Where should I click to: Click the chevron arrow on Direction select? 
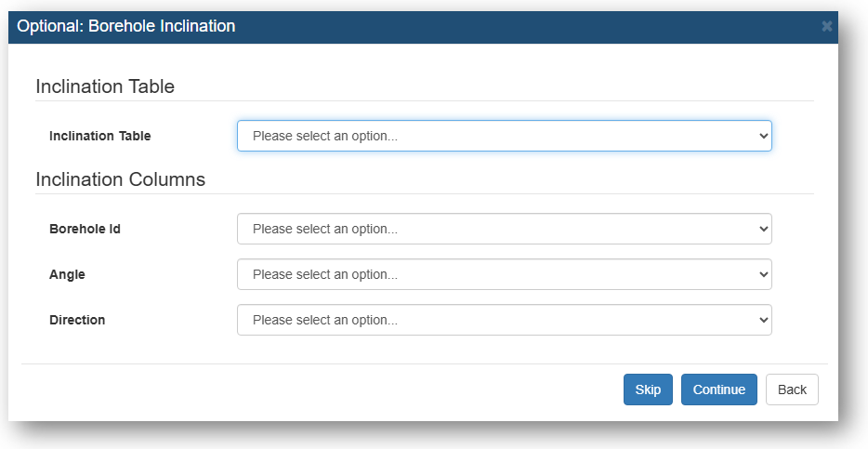pos(764,320)
